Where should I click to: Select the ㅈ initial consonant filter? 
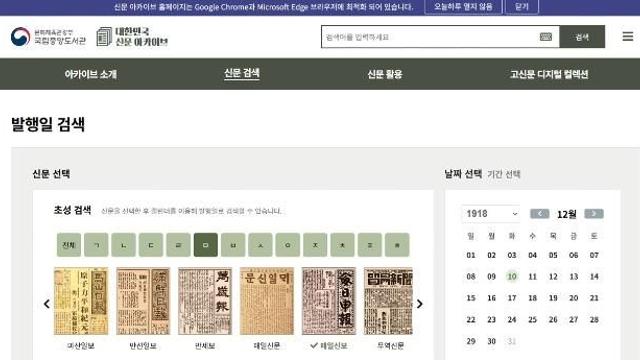point(315,245)
